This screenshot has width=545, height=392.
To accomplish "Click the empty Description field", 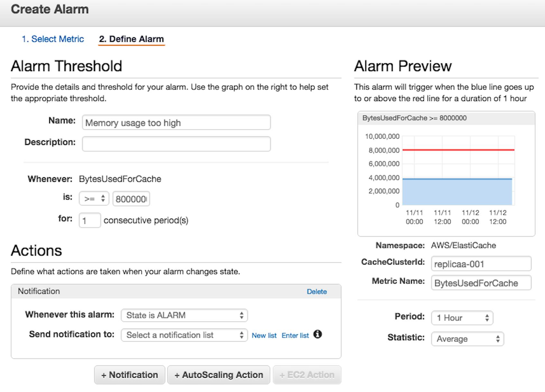I will [176, 144].
